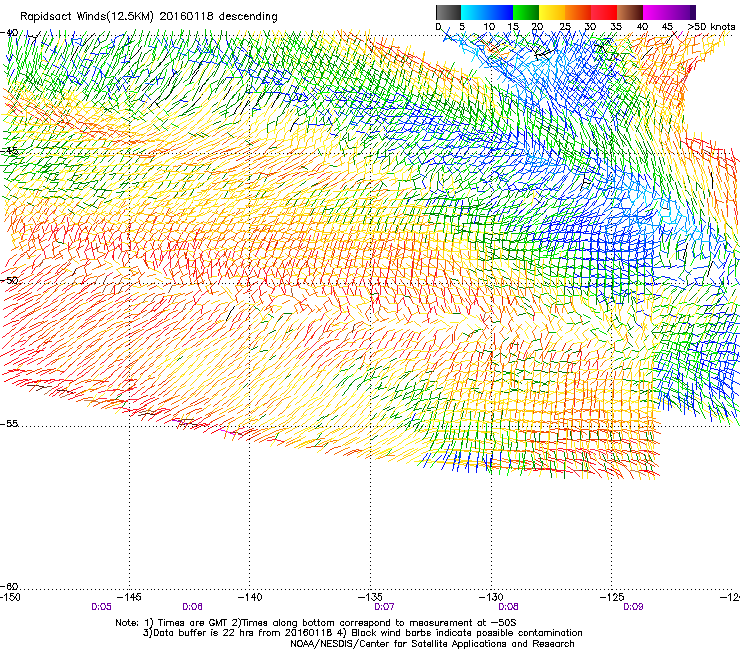Viewport: 740px width, 650px height.
Task: Click the NOAA/NESDIS credit line
Action: pos(432,644)
